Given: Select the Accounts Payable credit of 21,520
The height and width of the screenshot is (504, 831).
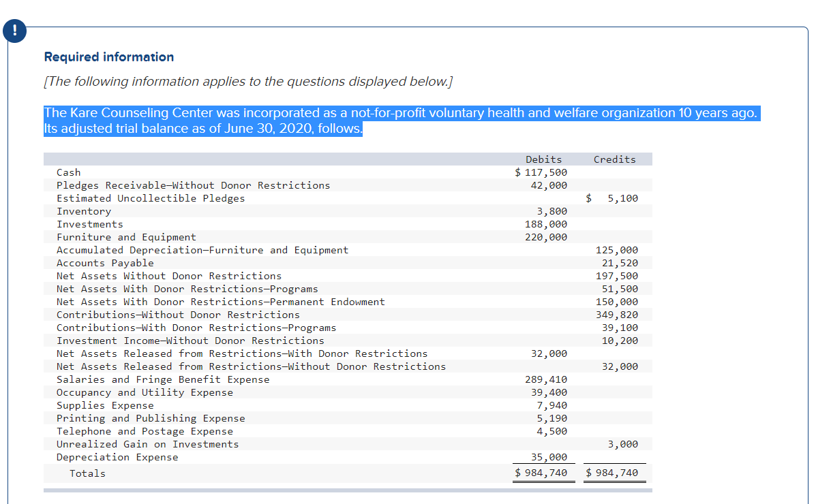Looking at the screenshot, I should tap(624, 262).
